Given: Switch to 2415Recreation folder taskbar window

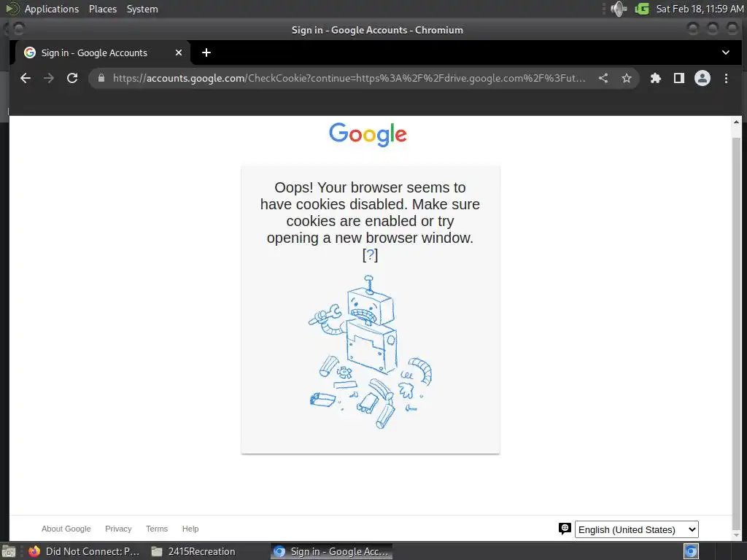Looking at the screenshot, I should pyautogui.click(x=193, y=551).
